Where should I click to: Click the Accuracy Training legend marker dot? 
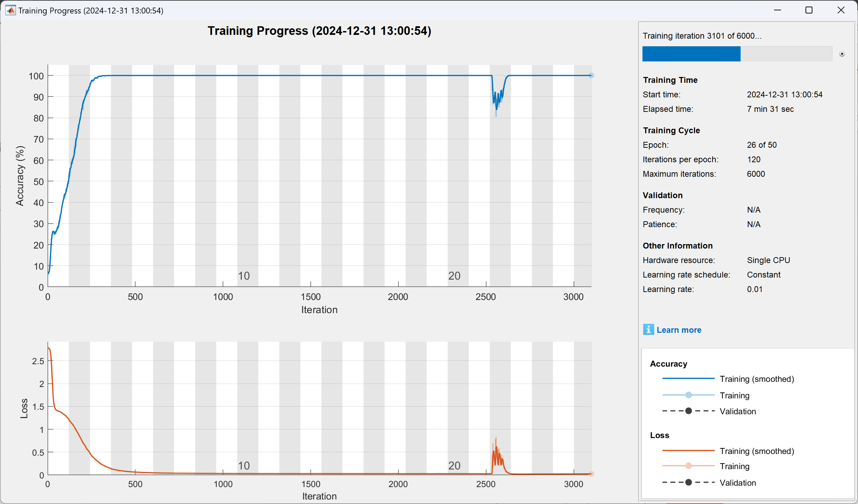688,395
